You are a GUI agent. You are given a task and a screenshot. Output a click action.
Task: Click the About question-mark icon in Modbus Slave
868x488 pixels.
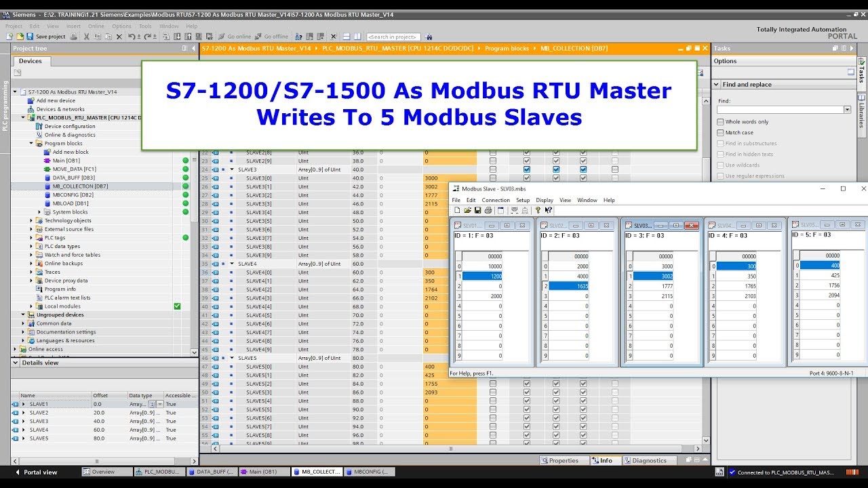538,210
